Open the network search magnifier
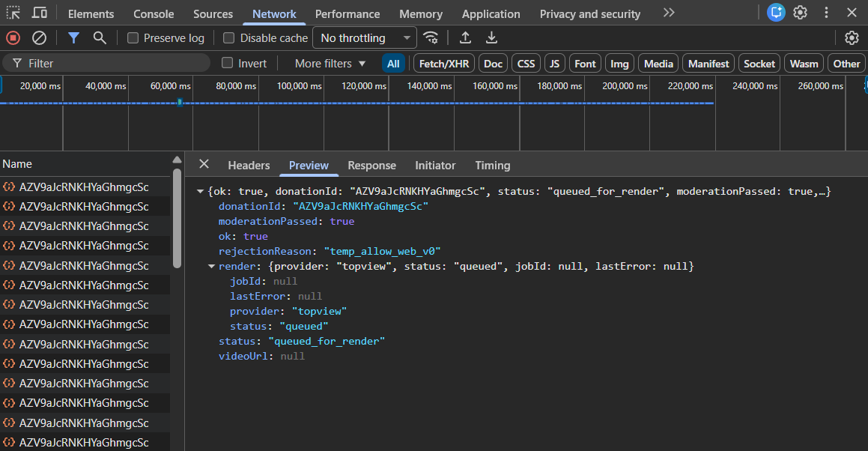 (x=100, y=38)
